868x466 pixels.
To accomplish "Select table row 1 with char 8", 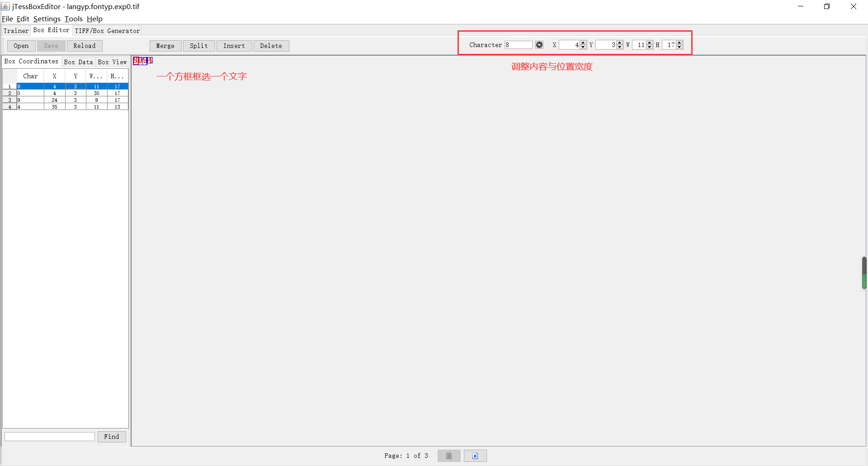I will pos(66,86).
